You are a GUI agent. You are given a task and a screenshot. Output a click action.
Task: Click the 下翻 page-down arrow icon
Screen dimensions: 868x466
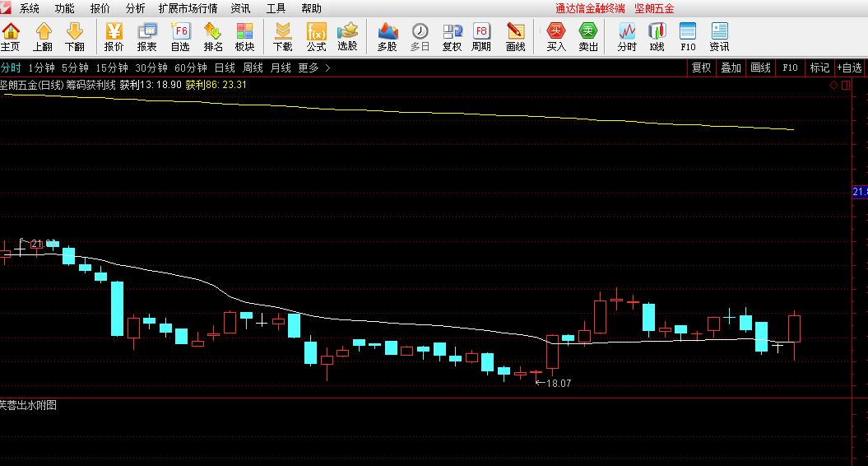[75, 37]
